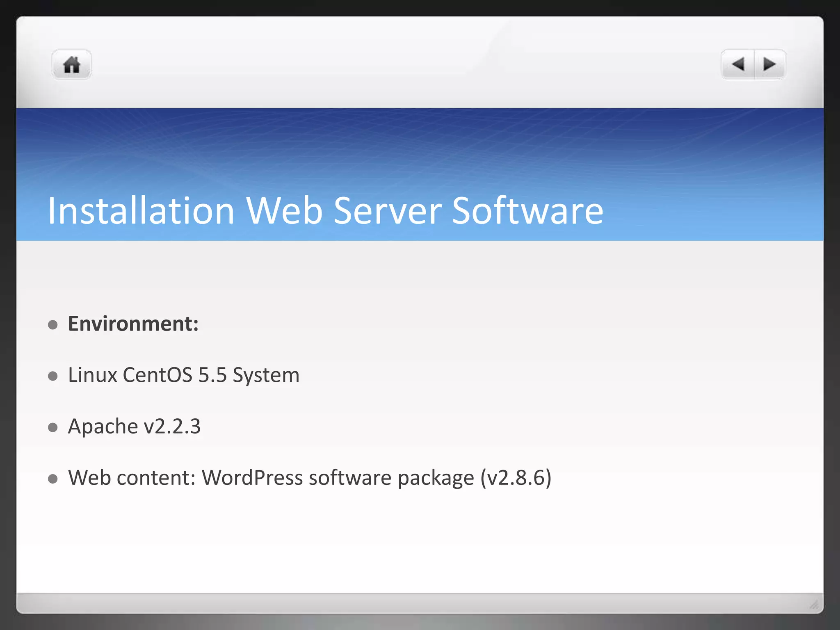Select the title "Installation Web Server Software"
The height and width of the screenshot is (630, 840).
(x=326, y=210)
